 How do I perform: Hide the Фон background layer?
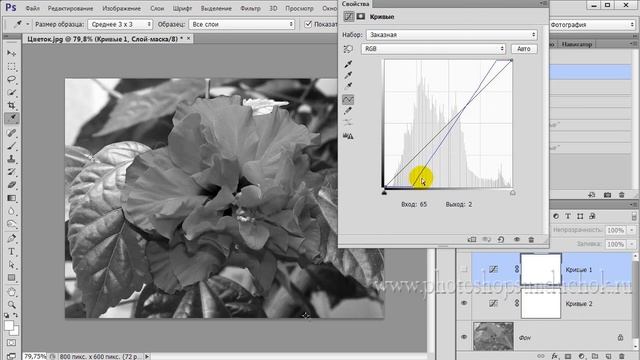tap(464, 337)
